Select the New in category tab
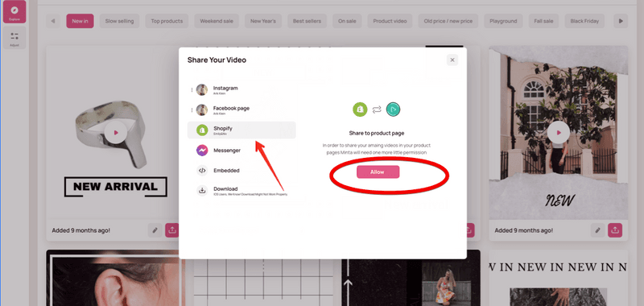The image size is (644, 306). coord(80,21)
